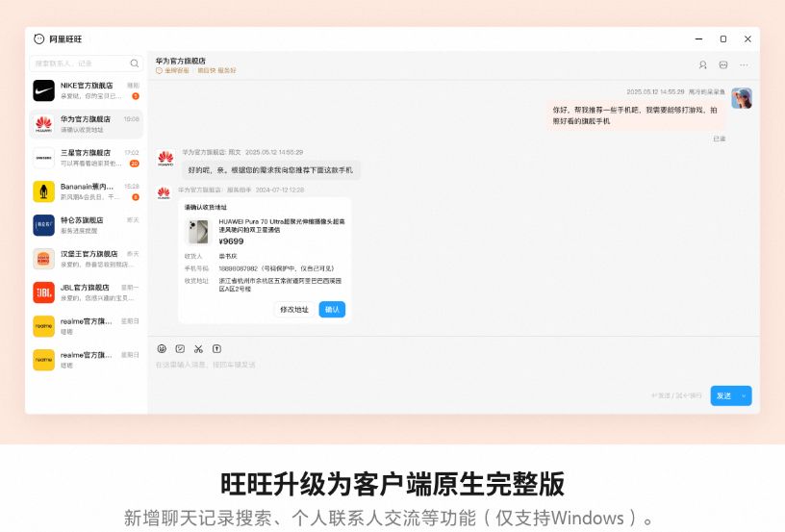This screenshot has width=785, height=532.
Task: Click the 发送 send button
Action: coord(724,395)
